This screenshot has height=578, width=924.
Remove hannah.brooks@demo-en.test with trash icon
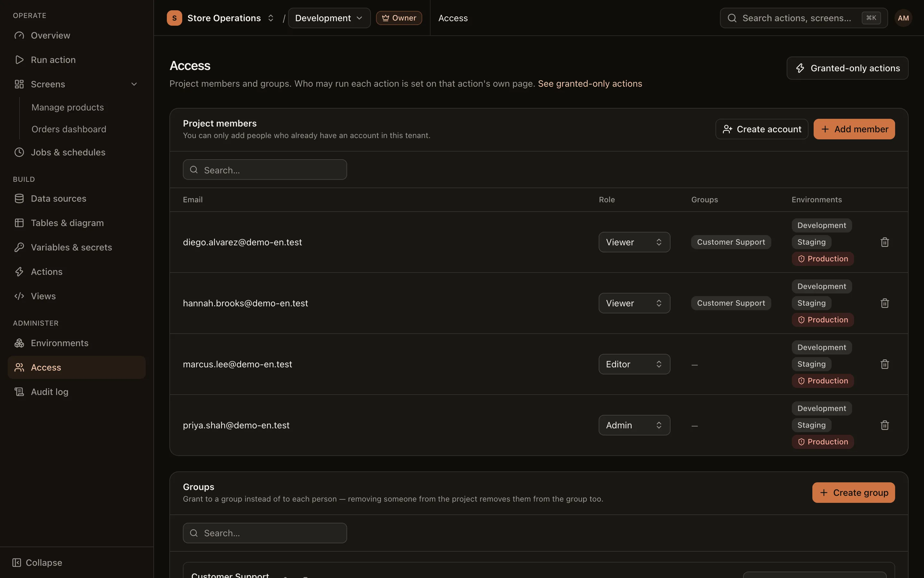[x=885, y=303]
